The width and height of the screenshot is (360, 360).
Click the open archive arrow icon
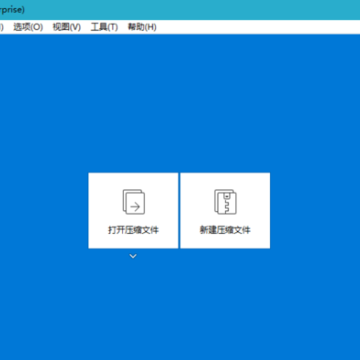point(134,202)
